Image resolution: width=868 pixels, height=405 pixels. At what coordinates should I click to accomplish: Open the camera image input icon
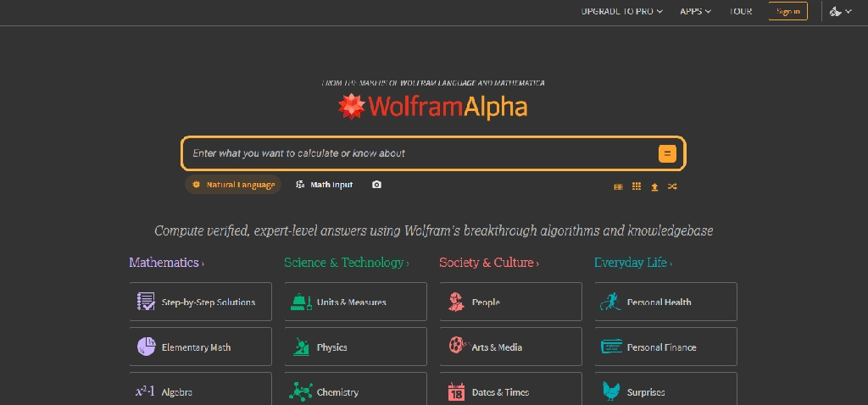(x=377, y=185)
